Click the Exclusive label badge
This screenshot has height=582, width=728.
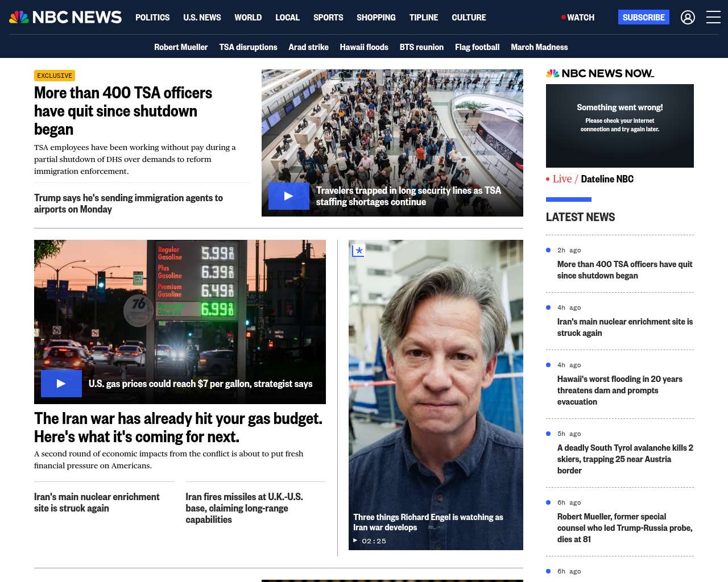pyautogui.click(x=55, y=76)
